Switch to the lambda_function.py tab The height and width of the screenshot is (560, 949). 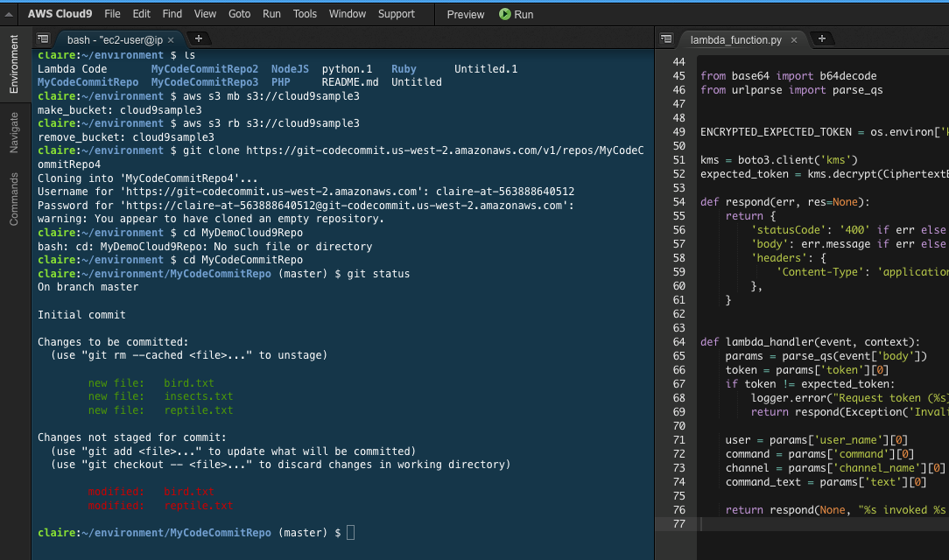[x=738, y=39]
